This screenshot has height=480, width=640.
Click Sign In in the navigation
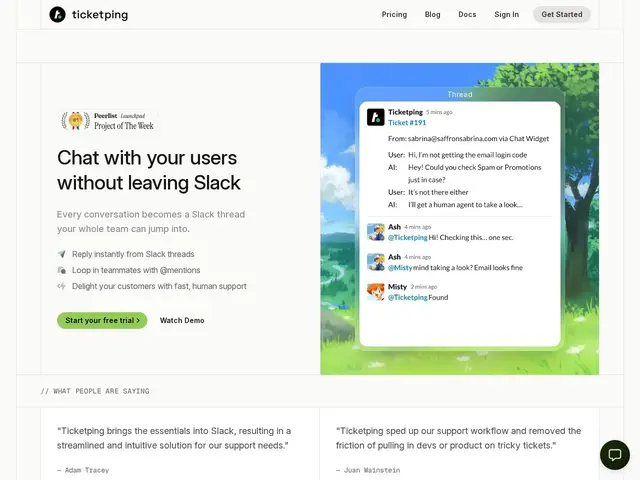pyautogui.click(x=507, y=14)
